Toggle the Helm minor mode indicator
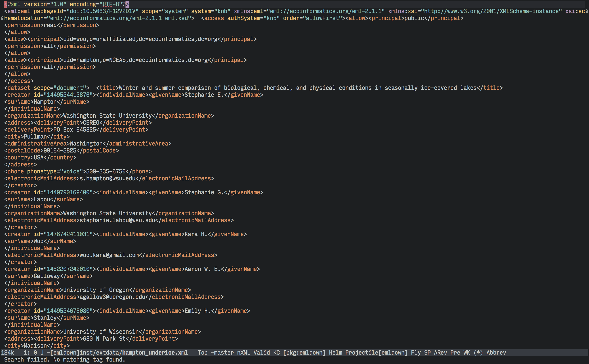589x364 pixels. click(335, 353)
